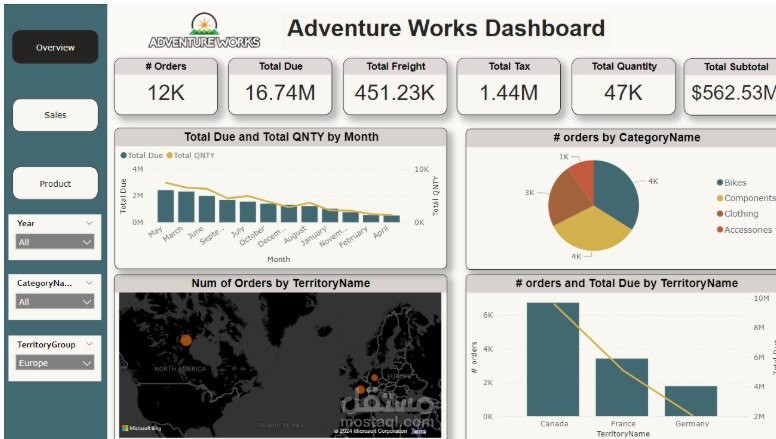Click the Microsoft Bing logo on map
The height and width of the screenshot is (439, 776).
142,428
